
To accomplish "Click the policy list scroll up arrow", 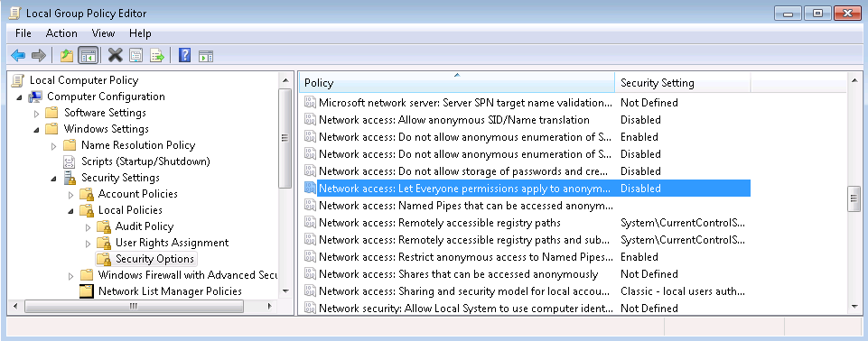I will [x=854, y=80].
